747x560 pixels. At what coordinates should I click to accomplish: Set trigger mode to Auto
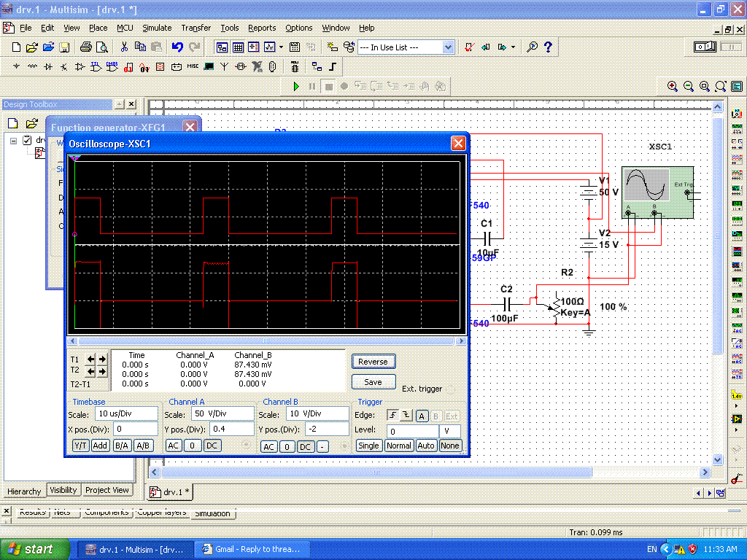point(426,446)
